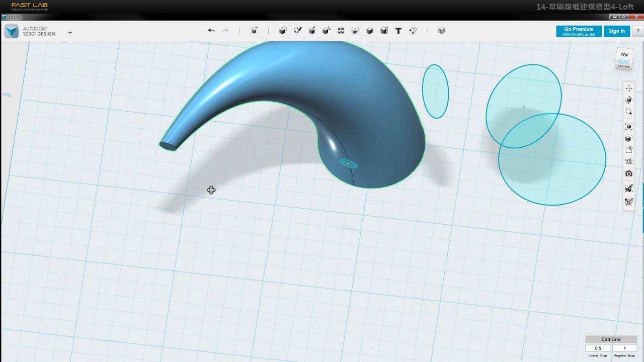Open the Material tool
Image resolution: width=644 pixels, height=362 pixels.
(442, 31)
